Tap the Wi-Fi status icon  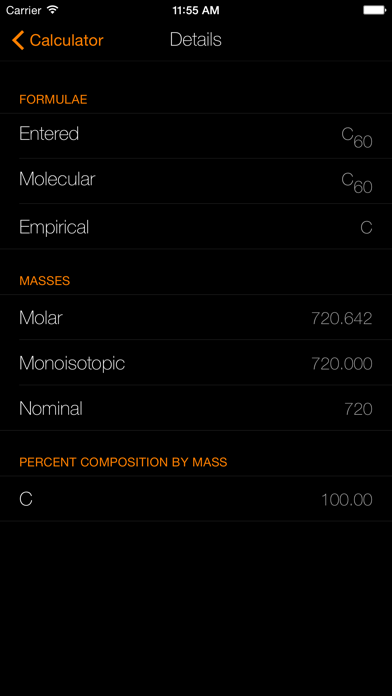pos(53,10)
